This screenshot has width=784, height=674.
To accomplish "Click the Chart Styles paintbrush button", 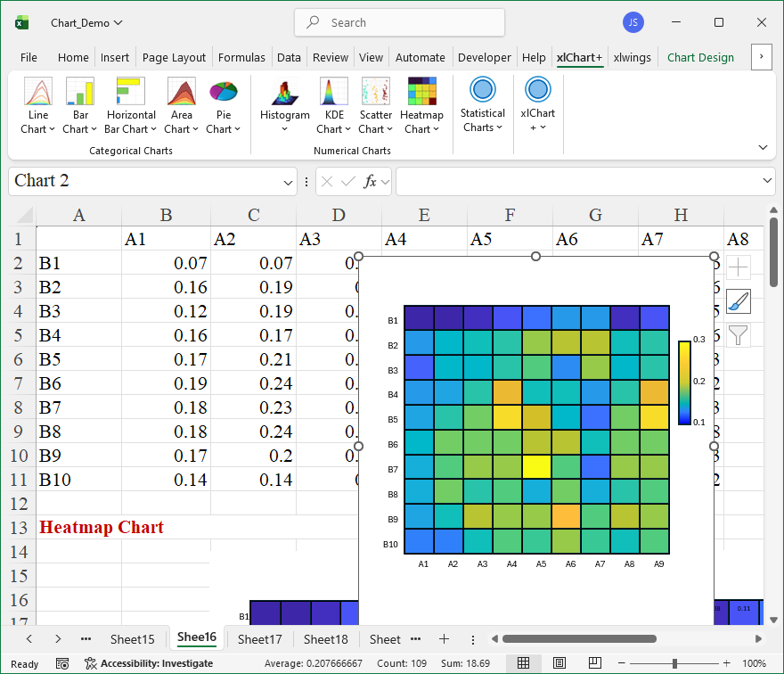I will [x=739, y=301].
